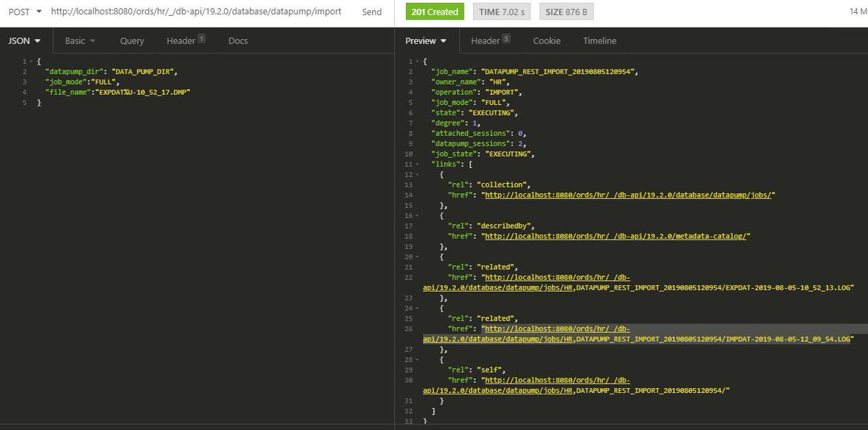Send the request with Send button
This screenshot has height=430, width=868.
click(372, 12)
